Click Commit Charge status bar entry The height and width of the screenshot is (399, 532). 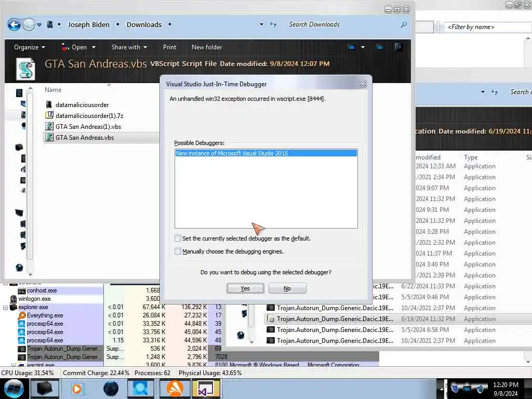point(96,373)
